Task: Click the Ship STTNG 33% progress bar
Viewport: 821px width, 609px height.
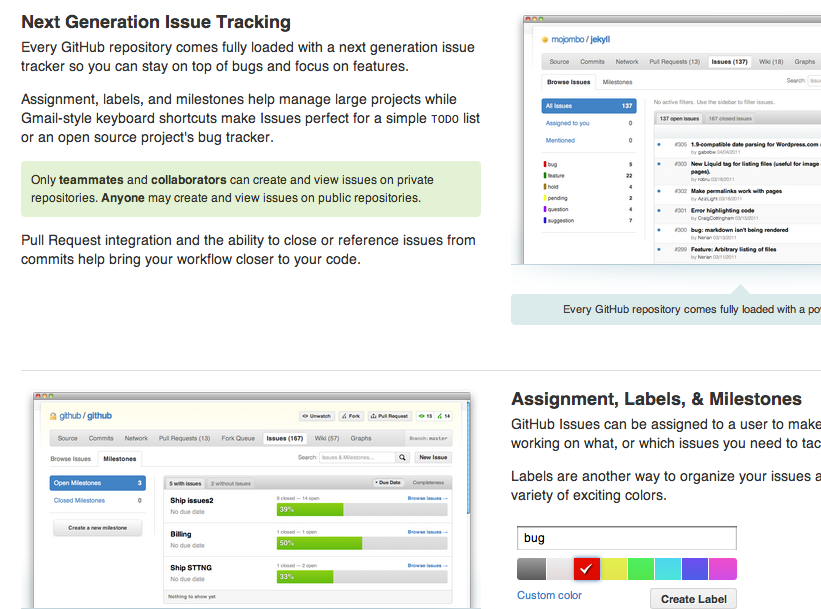Action: [362, 577]
